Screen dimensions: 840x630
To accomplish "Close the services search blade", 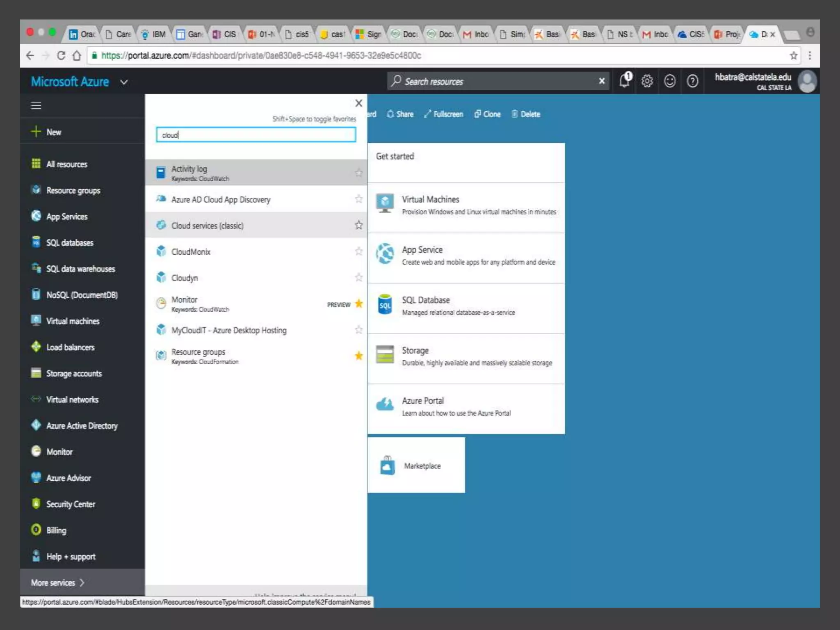I will 358,103.
